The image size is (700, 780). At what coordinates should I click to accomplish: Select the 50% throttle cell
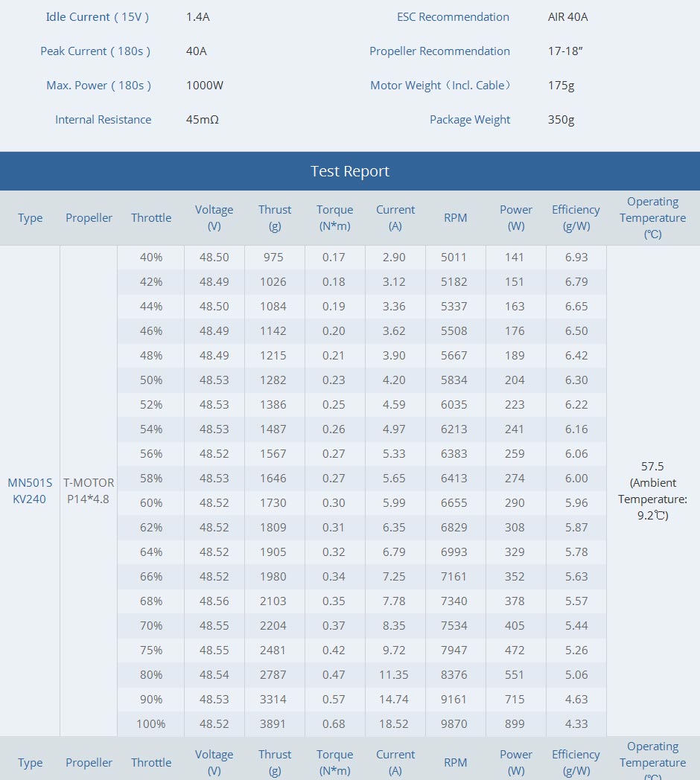[151, 380]
